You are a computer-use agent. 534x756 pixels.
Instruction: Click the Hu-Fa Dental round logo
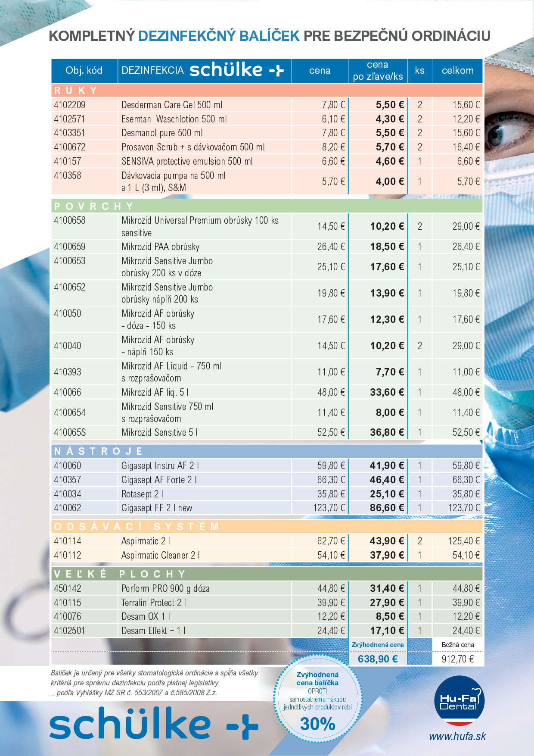(x=459, y=701)
